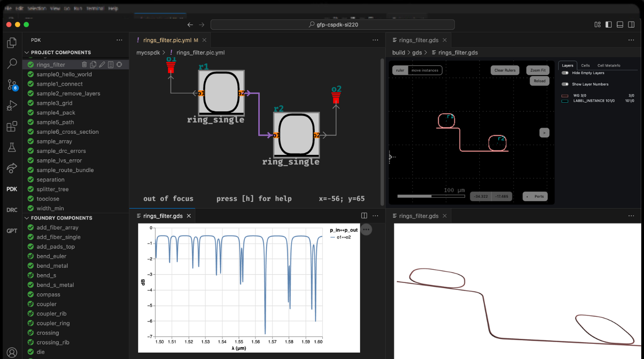Expand the Ports panel button
Image resolution: width=644 pixels, height=359 pixels.
coord(535,196)
